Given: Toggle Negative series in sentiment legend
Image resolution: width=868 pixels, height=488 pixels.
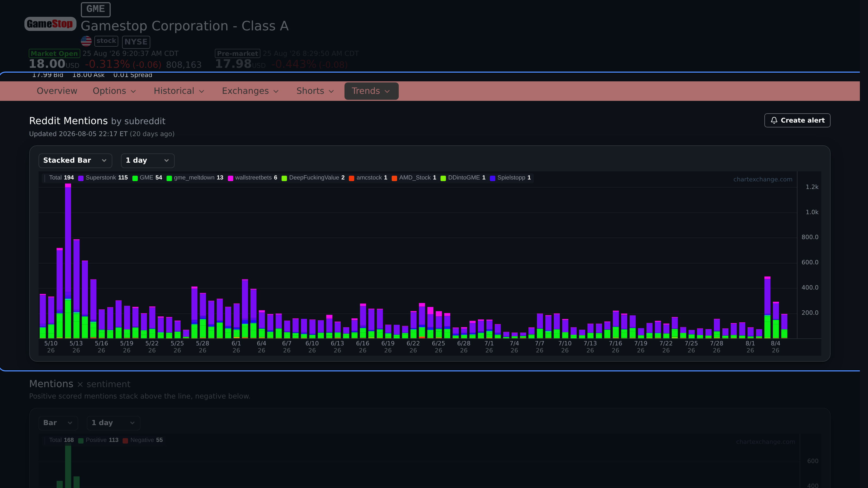Looking at the screenshot, I should click(x=143, y=440).
